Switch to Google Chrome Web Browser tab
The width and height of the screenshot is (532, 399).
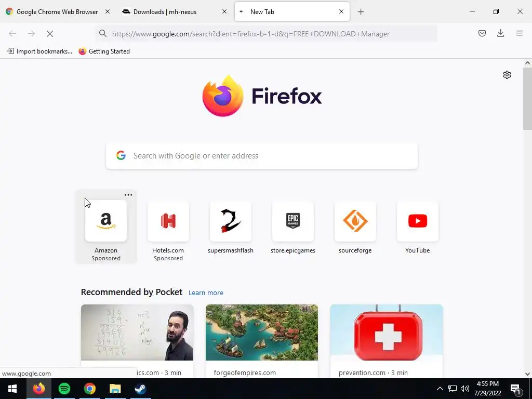pyautogui.click(x=57, y=12)
